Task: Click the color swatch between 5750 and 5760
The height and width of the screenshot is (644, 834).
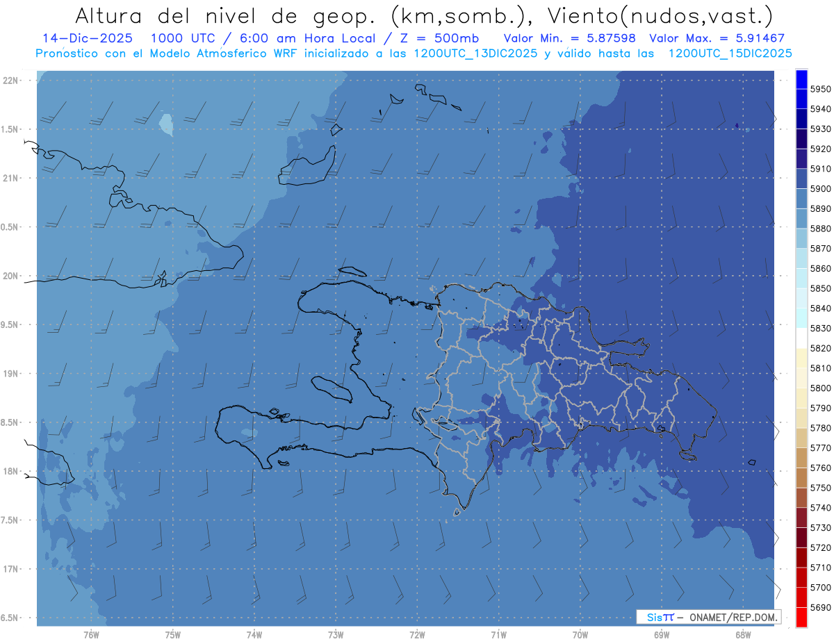Action: click(801, 478)
